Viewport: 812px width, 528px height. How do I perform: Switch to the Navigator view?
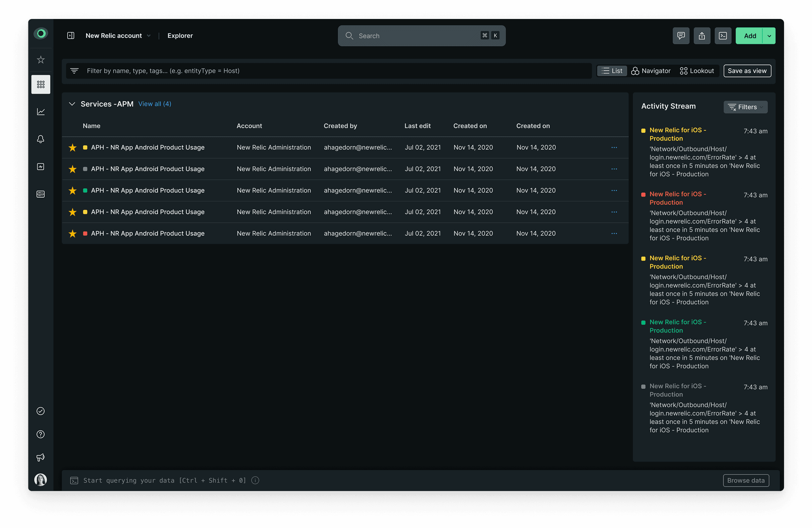click(x=651, y=71)
